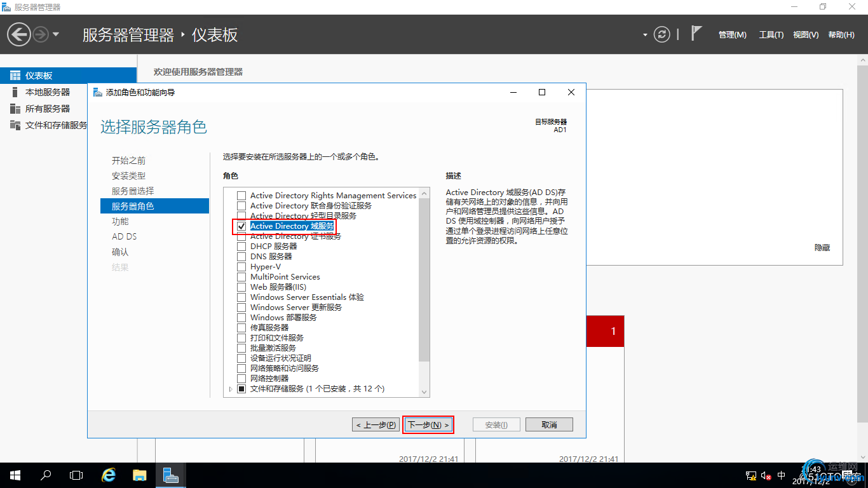Click the 本地服务器 sidebar icon
Screen dimensions: 868x488
(15, 92)
